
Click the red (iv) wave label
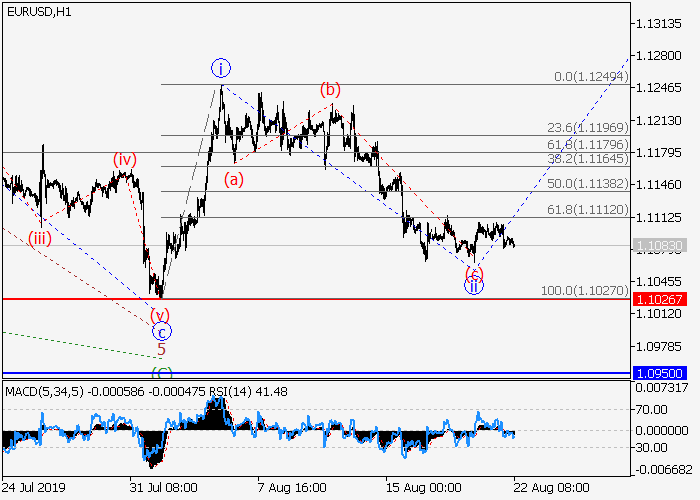point(124,159)
